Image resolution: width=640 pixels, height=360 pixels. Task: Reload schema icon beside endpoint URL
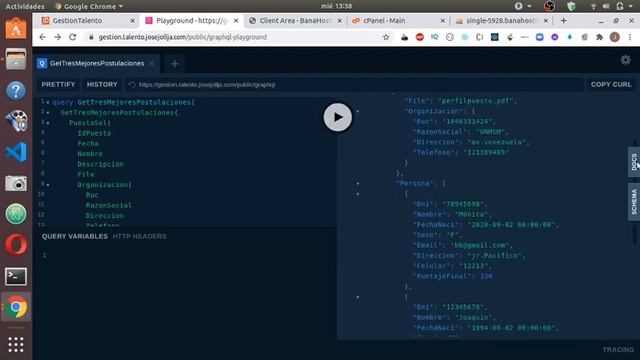coord(131,85)
